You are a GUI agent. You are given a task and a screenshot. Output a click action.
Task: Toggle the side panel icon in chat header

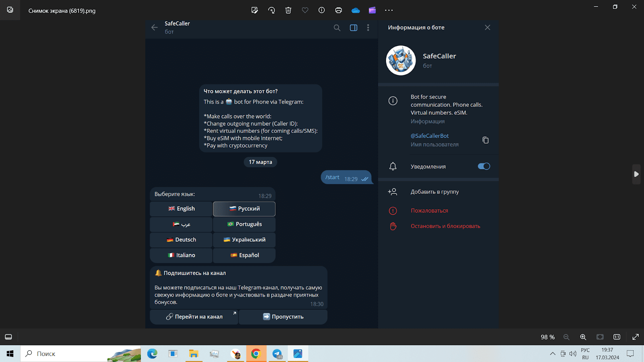353,28
